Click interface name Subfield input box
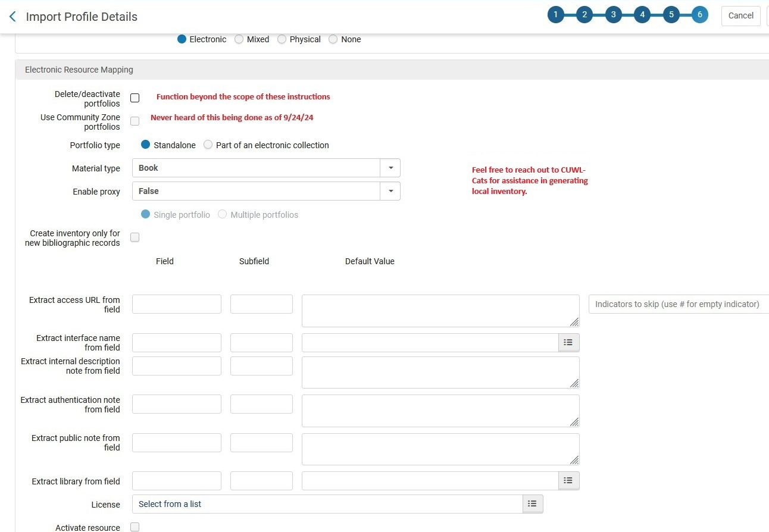 (261, 343)
